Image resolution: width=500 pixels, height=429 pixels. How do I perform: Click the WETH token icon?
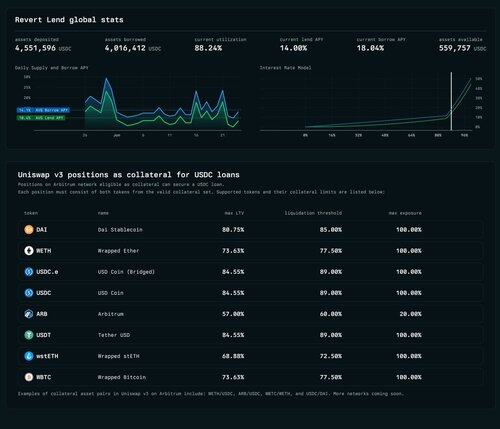coord(29,251)
